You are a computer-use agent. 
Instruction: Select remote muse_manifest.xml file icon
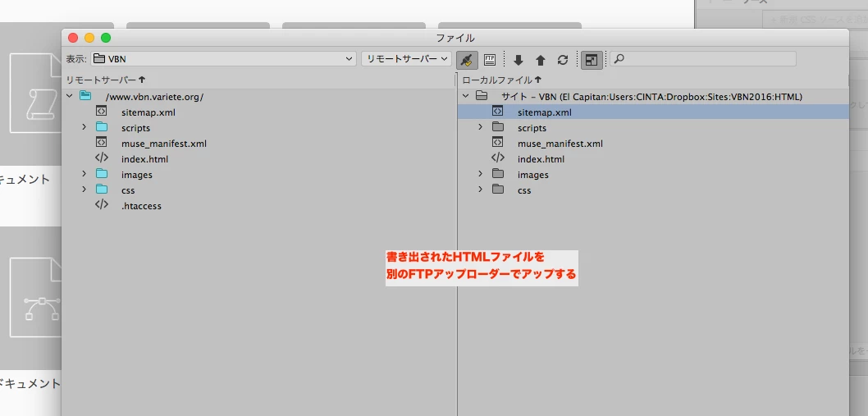pyautogui.click(x=101, y=142)
